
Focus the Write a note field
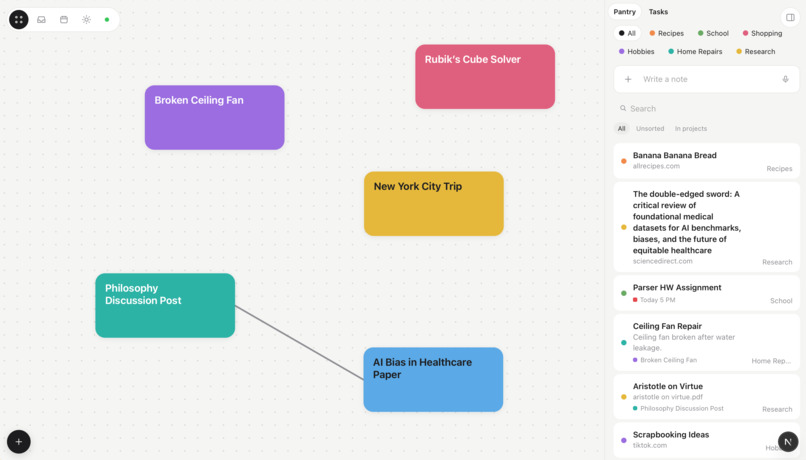point(706,79)
